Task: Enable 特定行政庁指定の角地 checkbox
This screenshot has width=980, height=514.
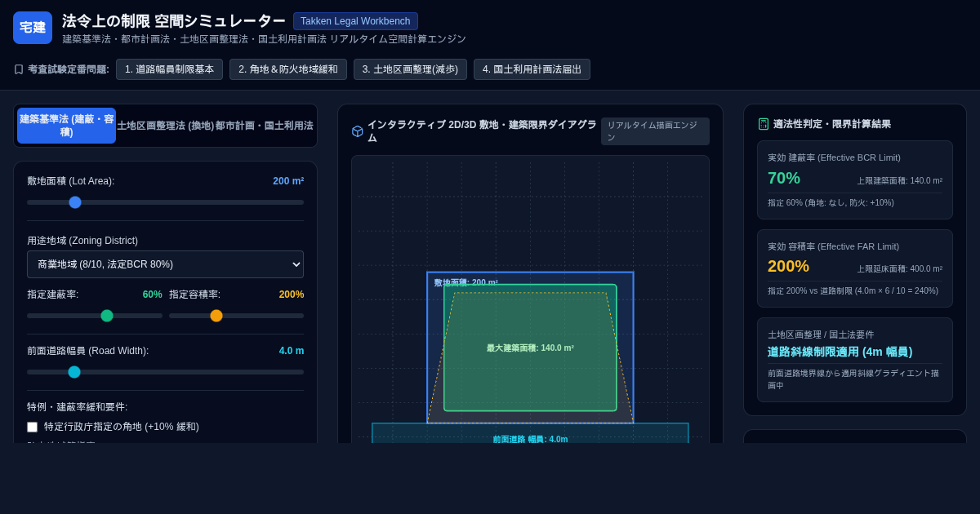Action: [33, 427]
